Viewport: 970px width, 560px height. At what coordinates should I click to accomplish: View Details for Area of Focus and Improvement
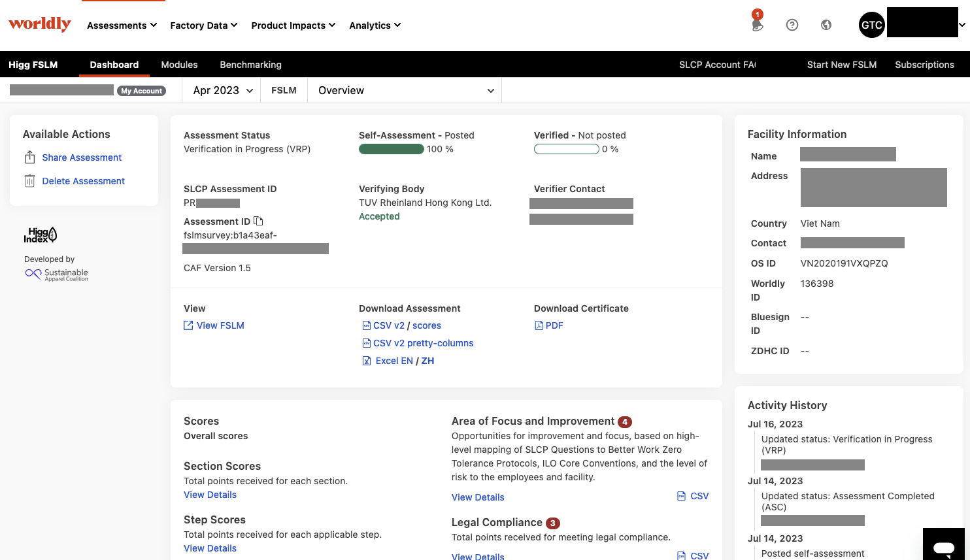pos(478,497)
